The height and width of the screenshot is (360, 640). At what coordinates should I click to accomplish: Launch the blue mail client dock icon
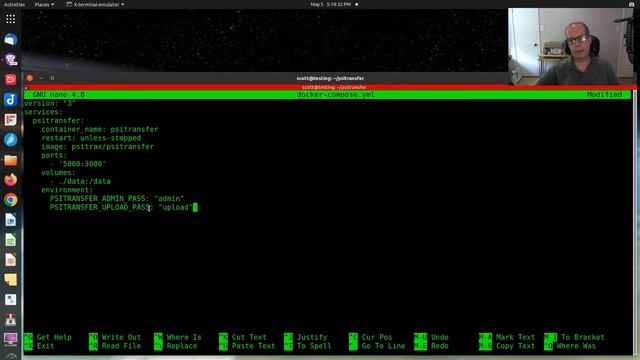point(11,40)
